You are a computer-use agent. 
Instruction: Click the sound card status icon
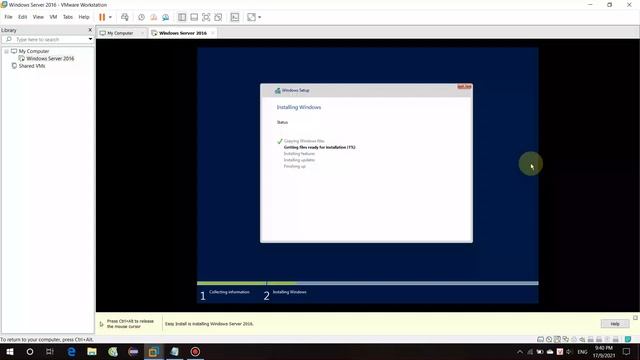[582, 339]
